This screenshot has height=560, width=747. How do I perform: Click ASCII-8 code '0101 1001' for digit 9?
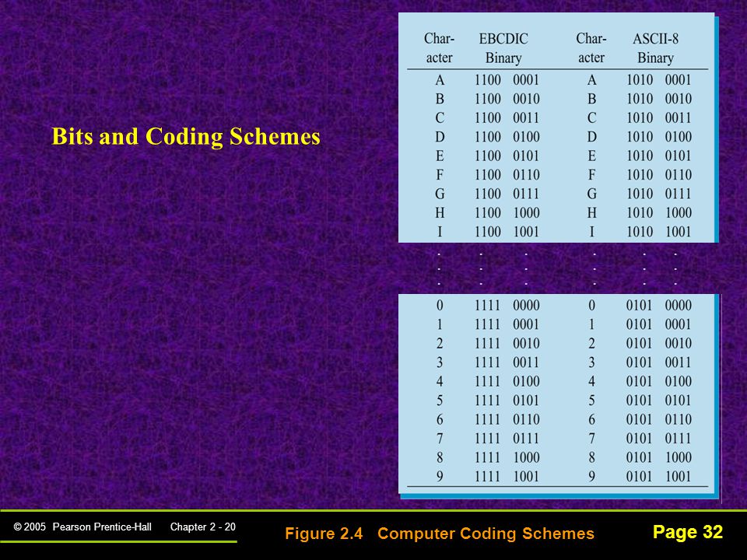[x=659, y=477]
